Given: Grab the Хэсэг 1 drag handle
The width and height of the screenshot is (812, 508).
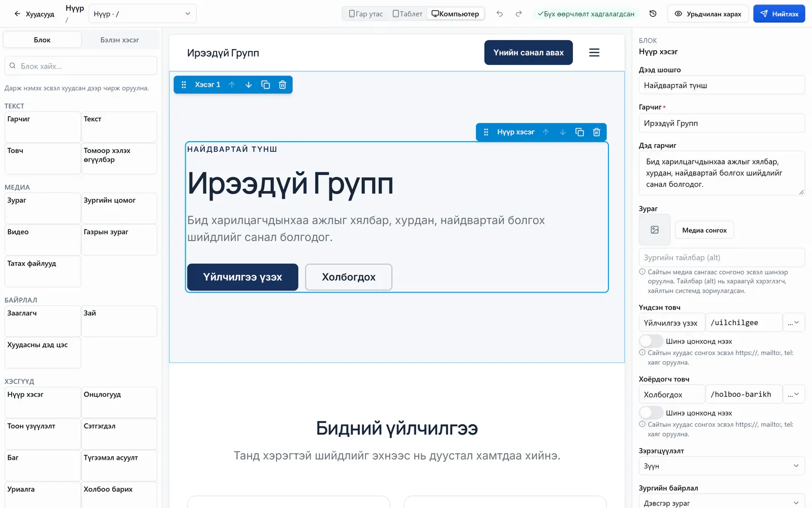Looking at the screenshot, I should point(184,85).
